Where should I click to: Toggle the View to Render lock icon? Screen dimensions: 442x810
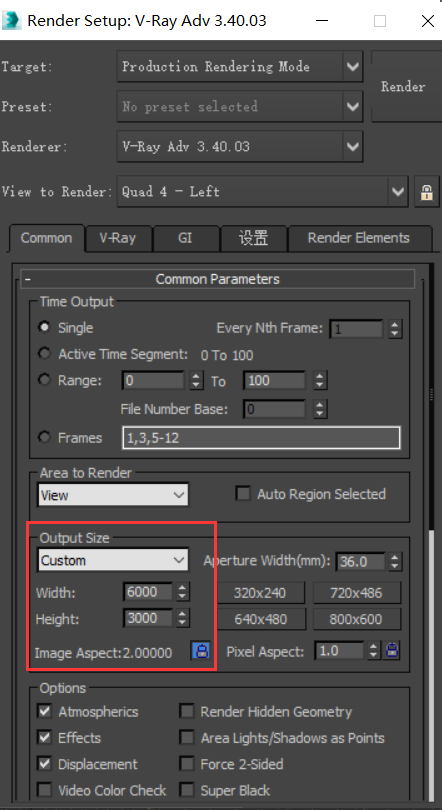coord(427,192)
